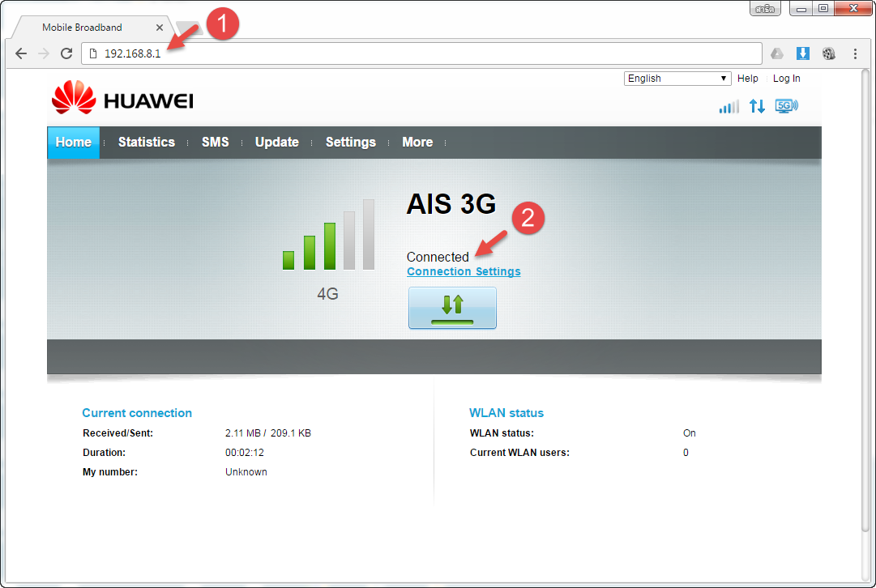Image resolution: width=876 pixels, height=588 pixels.
Task: Click the AIS 3G operator name
Action: tap(451, 204)
